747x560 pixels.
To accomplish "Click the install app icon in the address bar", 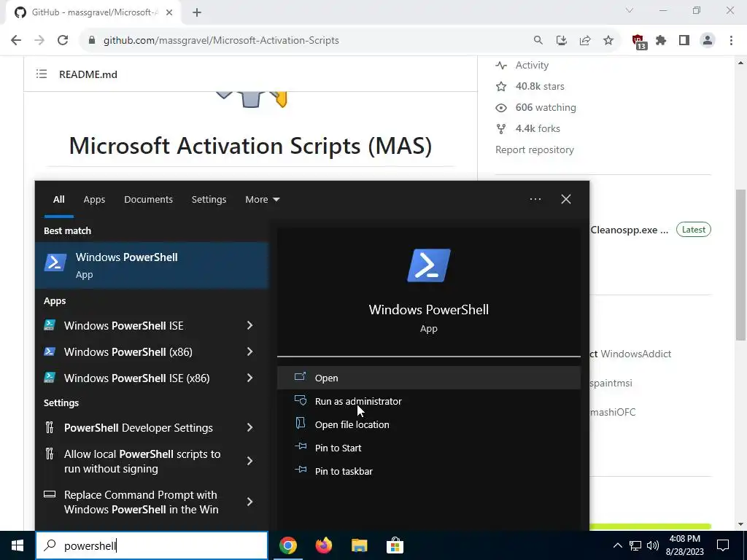I will [x=562, y=41].
